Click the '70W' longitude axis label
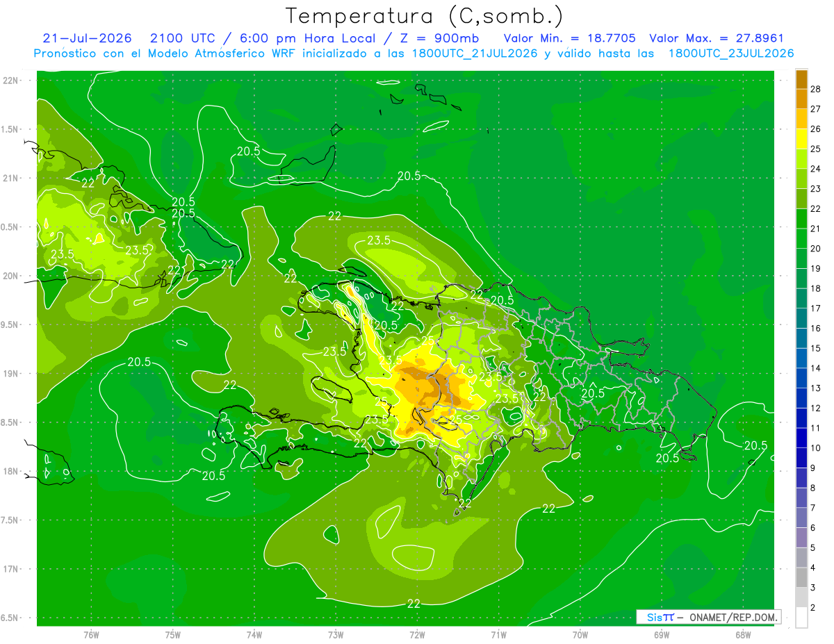This screenshot has height=644, width=834. pos(580,635)
